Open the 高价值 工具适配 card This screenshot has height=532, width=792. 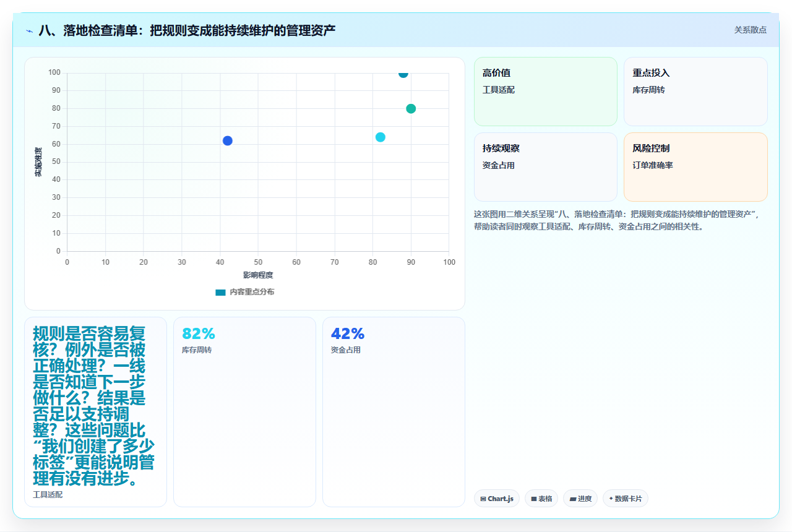point(546,92)
